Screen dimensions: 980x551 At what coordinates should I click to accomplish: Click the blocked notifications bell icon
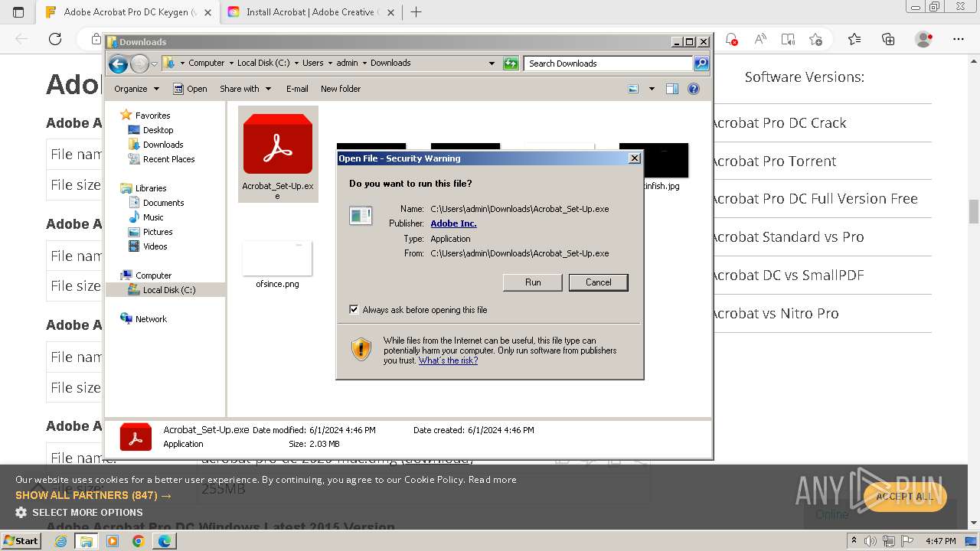click(731, 39)
